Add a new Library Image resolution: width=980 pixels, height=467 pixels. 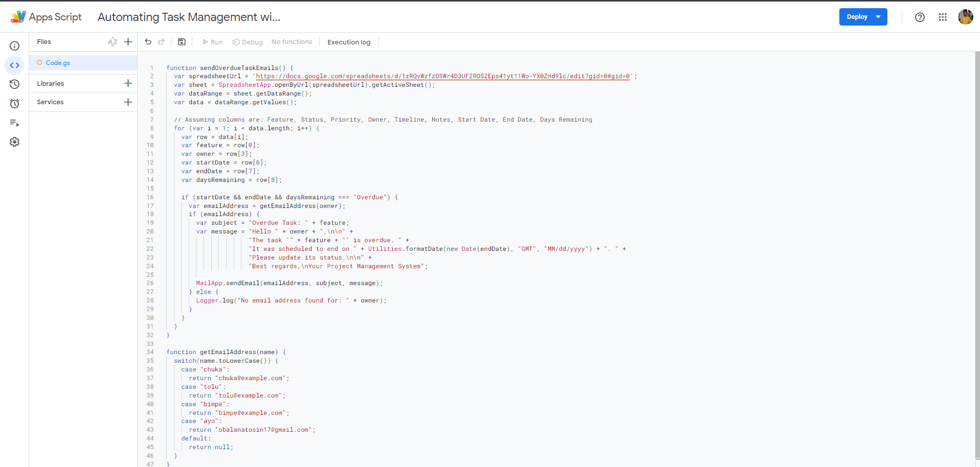click(128, 83)
